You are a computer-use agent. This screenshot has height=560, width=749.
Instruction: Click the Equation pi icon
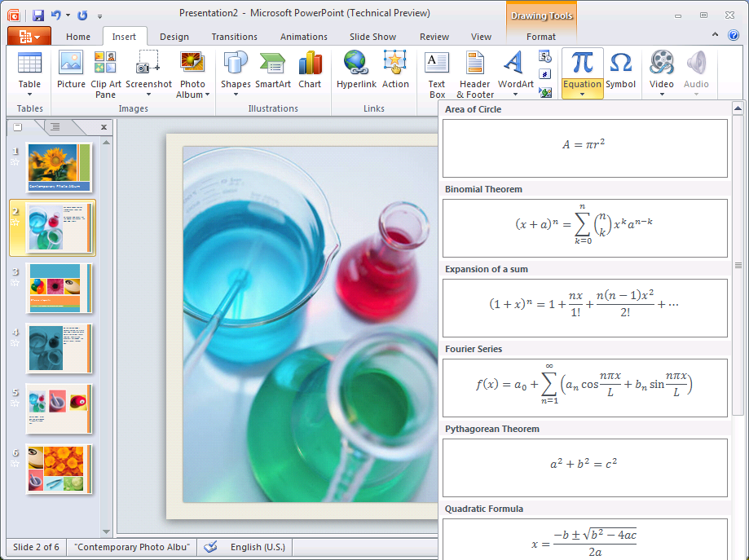(x=582, y=63)
